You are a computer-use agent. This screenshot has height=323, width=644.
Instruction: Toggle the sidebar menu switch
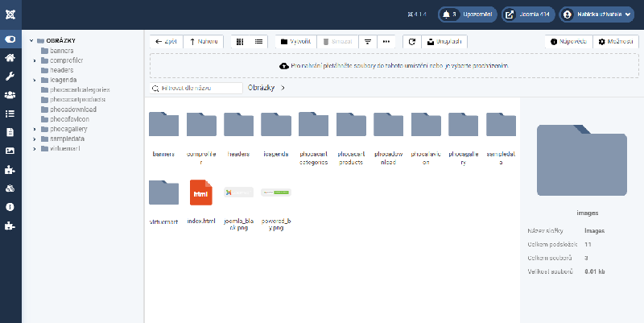click(10, 39)
